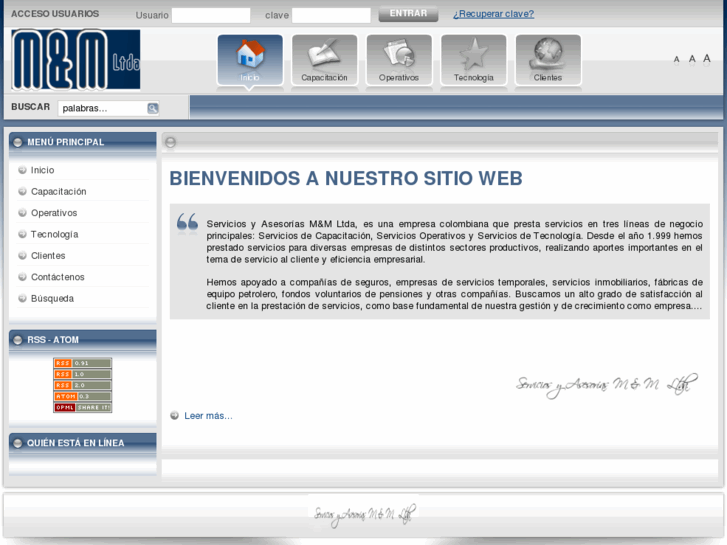Click the Leer más bullet icon

(x=174, y=416)
